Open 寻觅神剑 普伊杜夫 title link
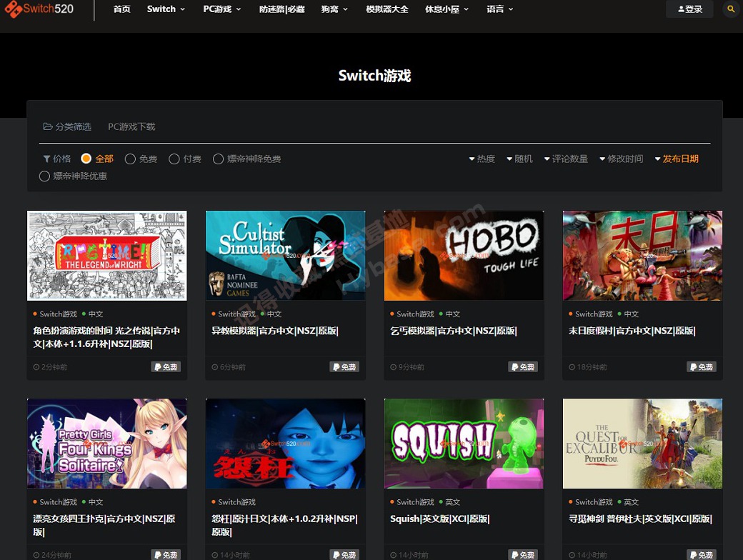743x560 pixels. click(640, 519)
